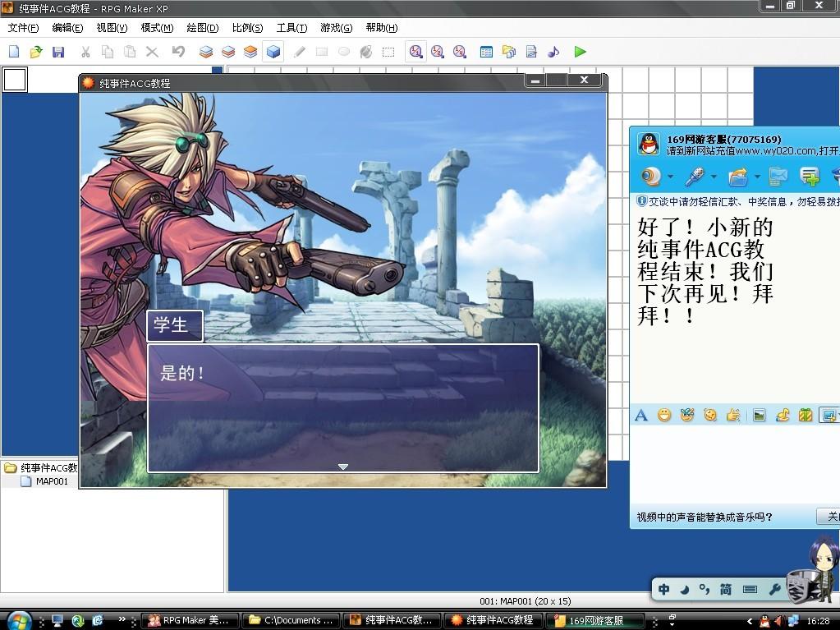Open the 工具(T) menu

click(292, 28)
